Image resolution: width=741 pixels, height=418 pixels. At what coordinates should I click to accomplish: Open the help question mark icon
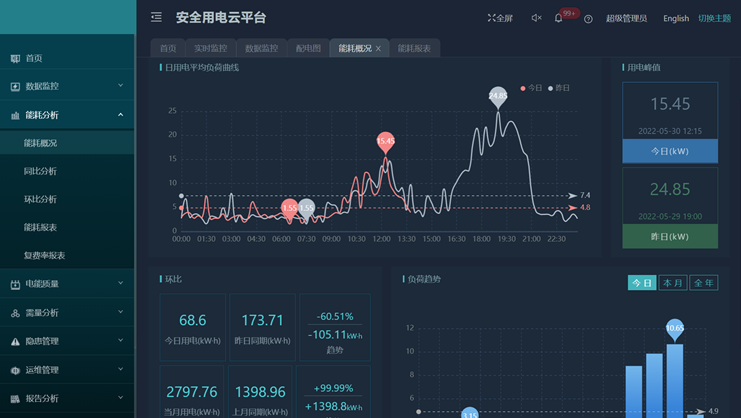click(588, 19)
